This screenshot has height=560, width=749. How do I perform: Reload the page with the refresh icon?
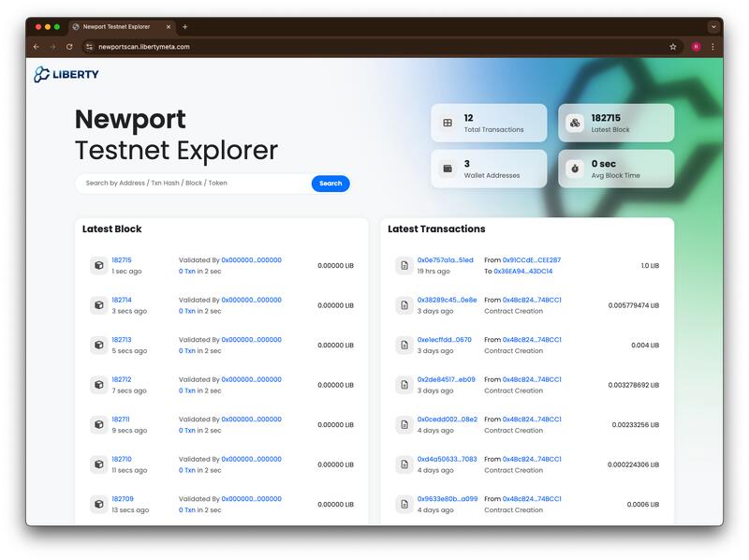pos(69,47)
